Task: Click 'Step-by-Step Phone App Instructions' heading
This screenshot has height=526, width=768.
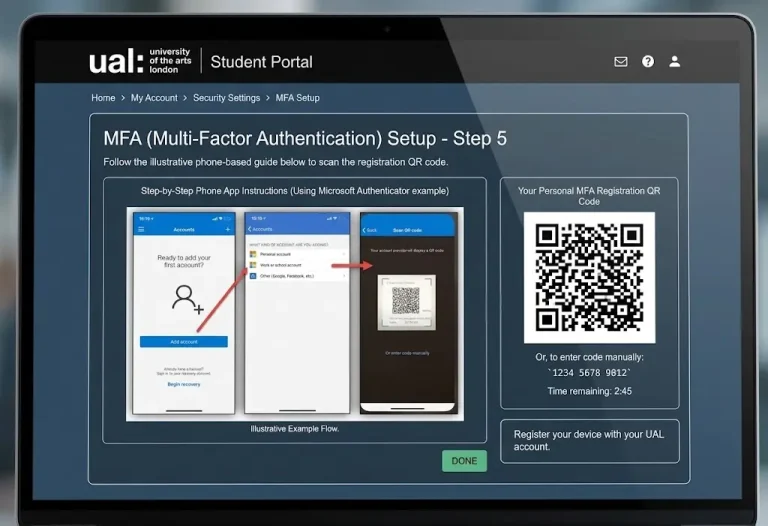Action: tap(295, 191)
